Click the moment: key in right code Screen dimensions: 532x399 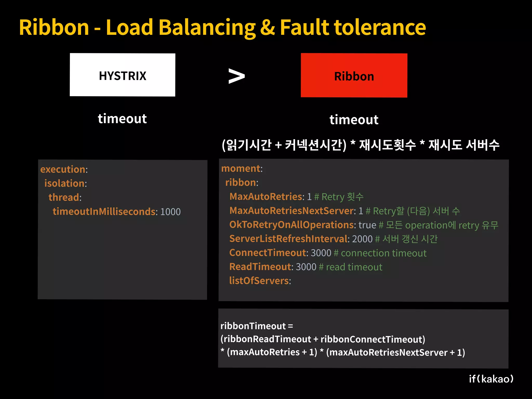click(x=242, y=169)
